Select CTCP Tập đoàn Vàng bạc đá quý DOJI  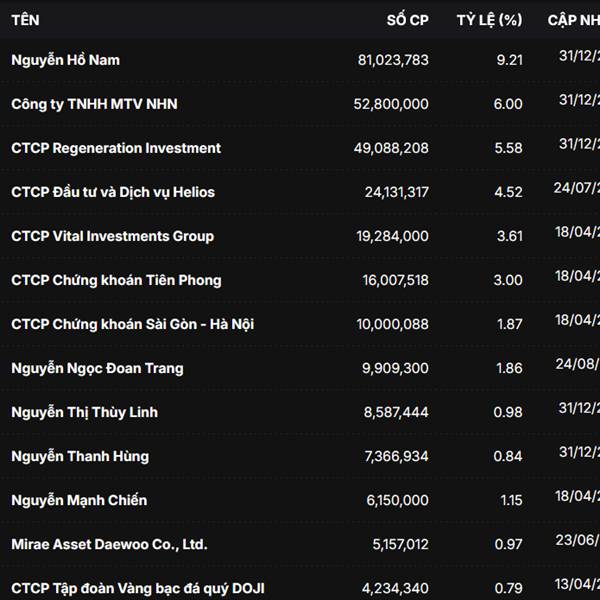click(138, 588)
